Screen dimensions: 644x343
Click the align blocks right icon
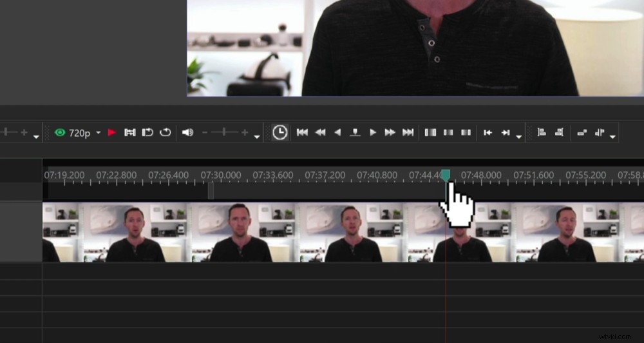click(559, 132)
